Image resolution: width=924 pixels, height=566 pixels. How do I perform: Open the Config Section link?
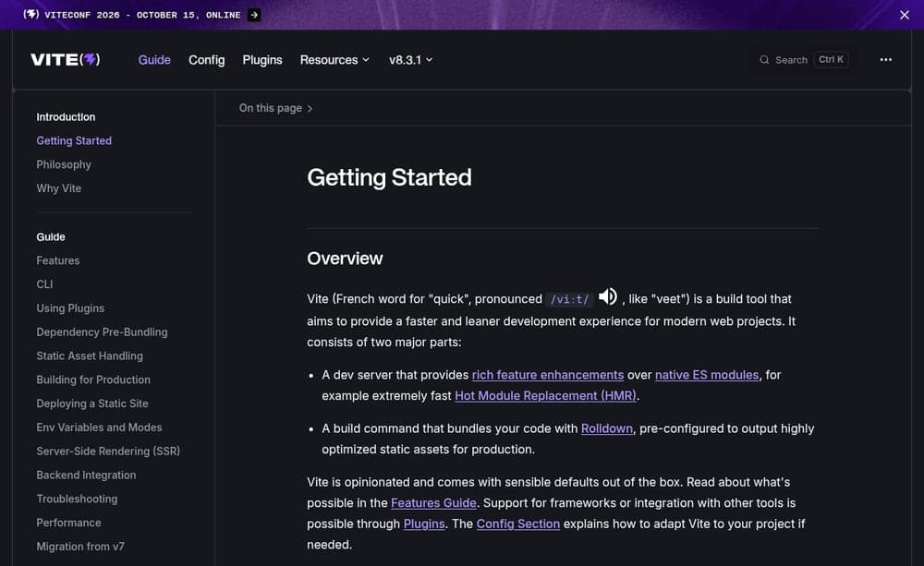pyautogui.click(x=518, y=524)
